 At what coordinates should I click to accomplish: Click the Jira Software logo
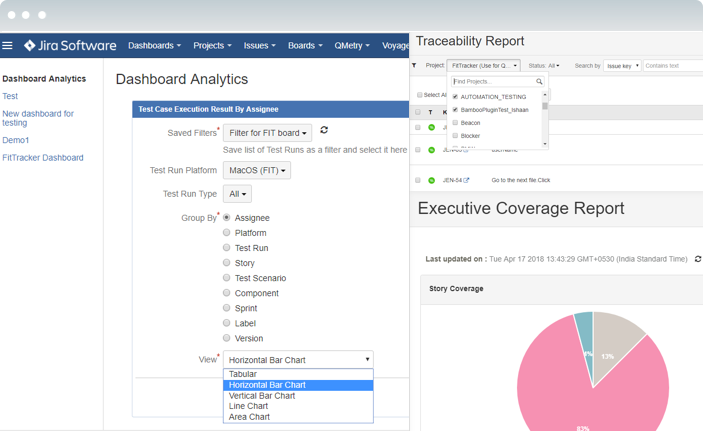click(x=70, y=45)
